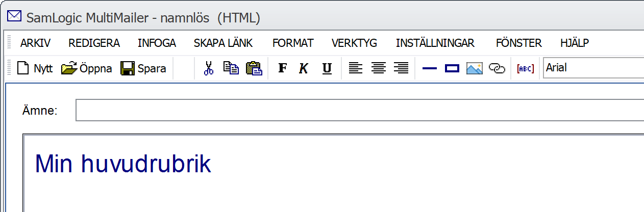Click the Copy icon in toolbar
The width and height of the screenshot is (644, 212).
click(x=231, y=68)
